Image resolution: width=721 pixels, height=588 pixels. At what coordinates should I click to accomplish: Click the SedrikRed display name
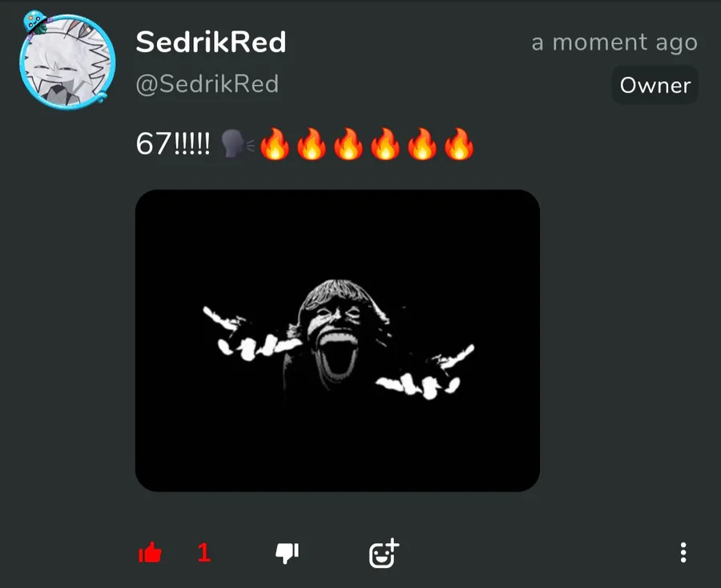pyautogui.click(x=211, y=42)
